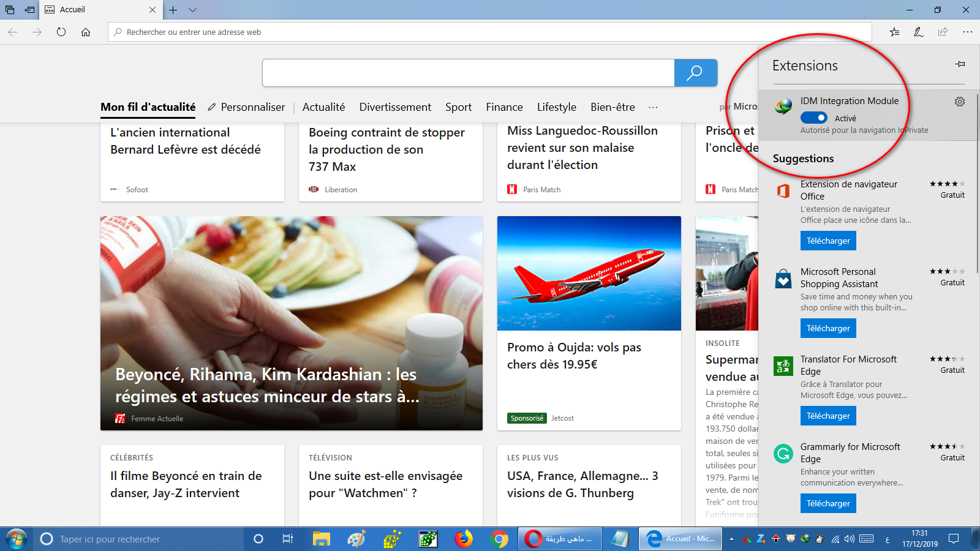Open the Favorites hub star icon
Viewport: 980px width, 551px height.
895,32
